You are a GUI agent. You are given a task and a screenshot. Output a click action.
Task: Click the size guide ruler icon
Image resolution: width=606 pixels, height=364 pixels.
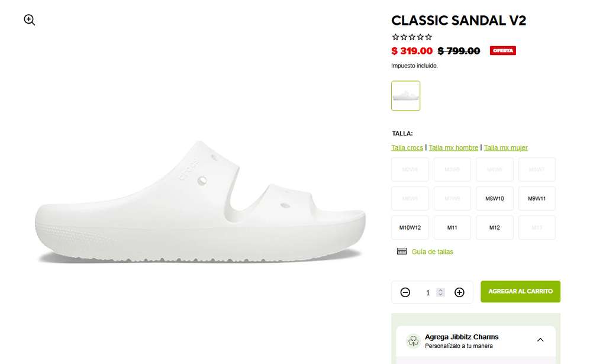[x=402, y=252]
